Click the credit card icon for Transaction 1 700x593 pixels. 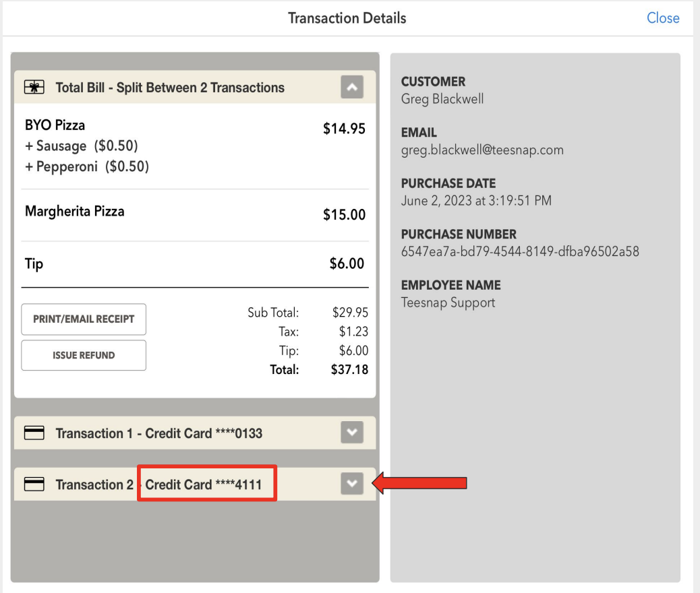[x=34, y=433]
